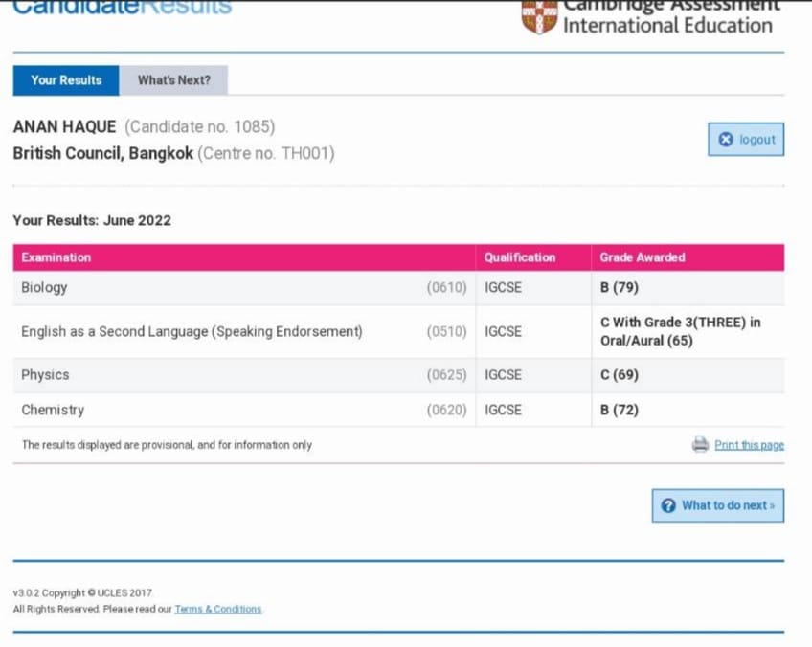The width and height of the screenshot is (812, 647).
Task: Click the syllabus code (0625)
Action: pyautogui.click(x=446, y=375)
